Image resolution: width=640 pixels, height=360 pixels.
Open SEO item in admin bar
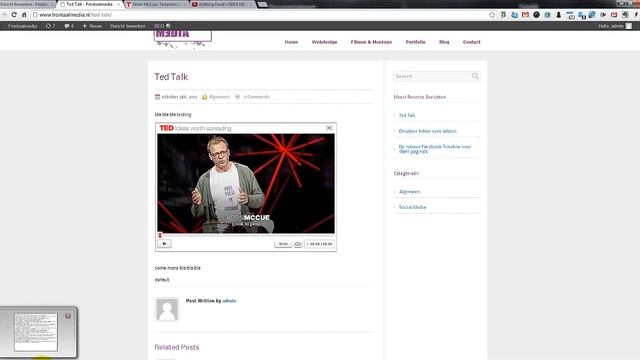[162, 26]
